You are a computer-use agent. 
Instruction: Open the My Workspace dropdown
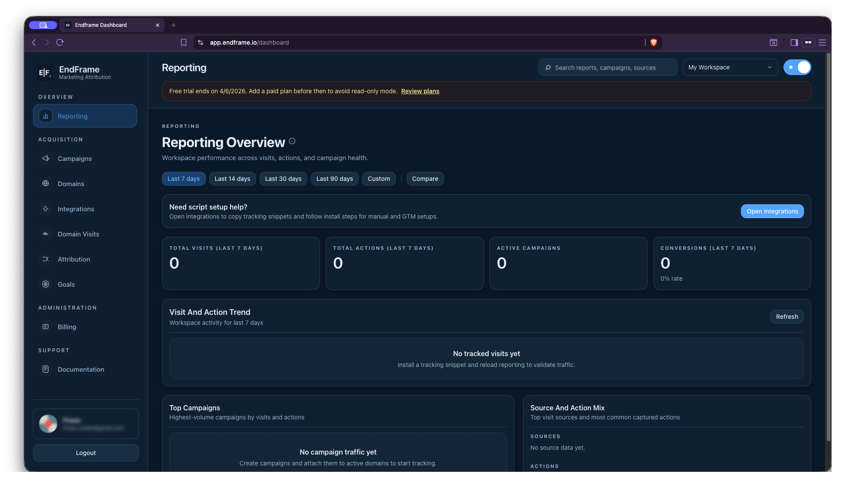coord(730,67)
